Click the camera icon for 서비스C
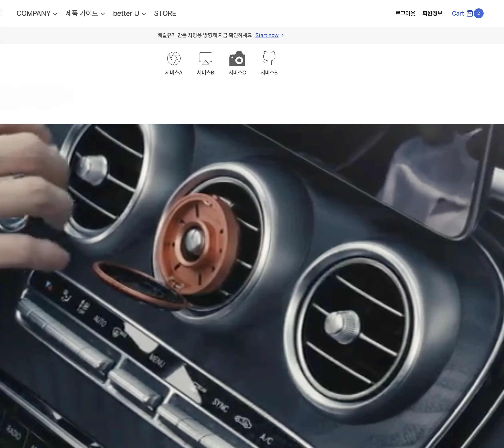Viewport: 504px width, 448px height. tap(237, 59)
